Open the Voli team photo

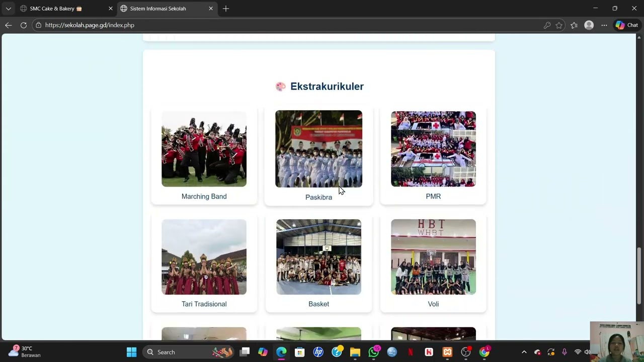click(433, 257)
